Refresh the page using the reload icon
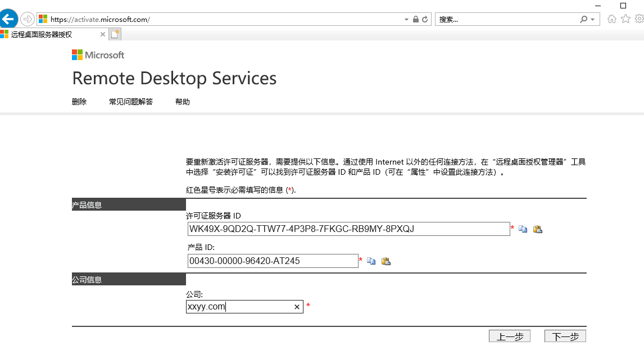This screenshot has width=644, height=364. tap(425, 19)
